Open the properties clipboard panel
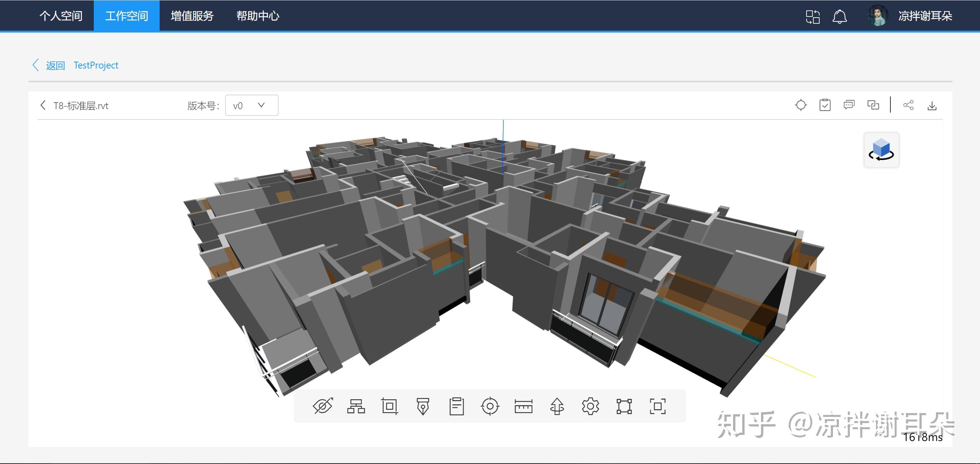980x464 pixels. pos(456,406)
